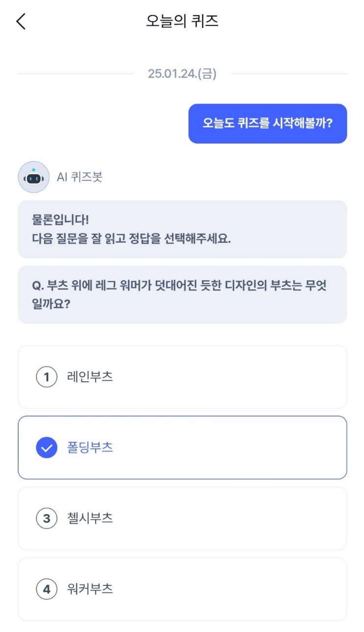This screenshot has width=364, height=632.
Task: Click the AI 퀴즈봇 name label
Action: [79, 177]
